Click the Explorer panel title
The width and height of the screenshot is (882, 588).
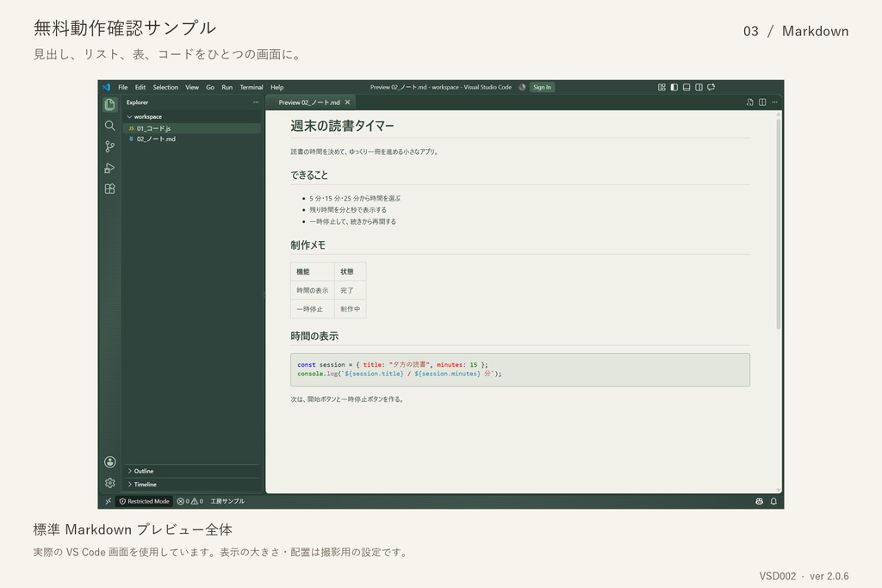(x=137, y=102)
